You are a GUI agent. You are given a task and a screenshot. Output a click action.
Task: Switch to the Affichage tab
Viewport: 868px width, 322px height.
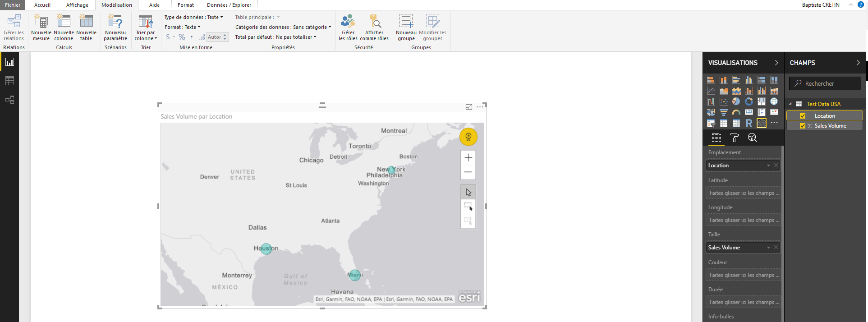tap(77, 5)
